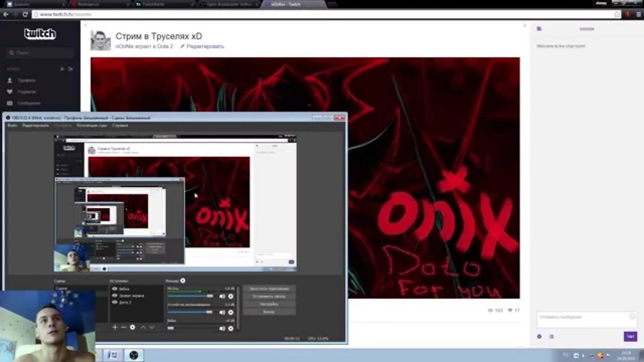Open the OBS Settings button
644x362 pixels.
coord(269,304)
